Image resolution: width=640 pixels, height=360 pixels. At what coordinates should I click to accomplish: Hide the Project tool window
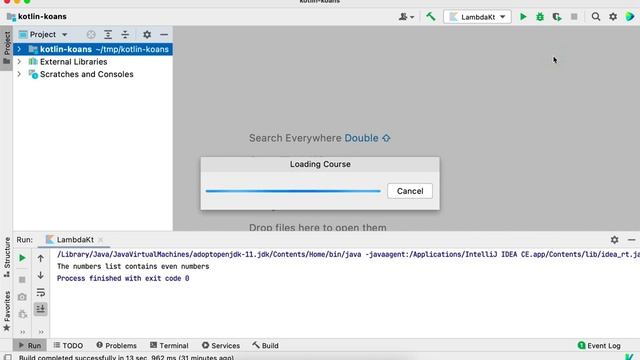164,35
